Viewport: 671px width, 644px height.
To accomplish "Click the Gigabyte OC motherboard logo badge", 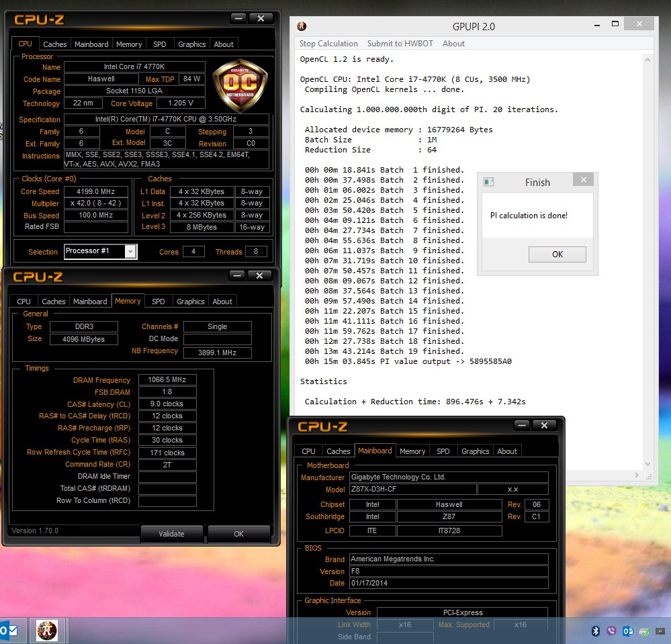I will (240, 85).
